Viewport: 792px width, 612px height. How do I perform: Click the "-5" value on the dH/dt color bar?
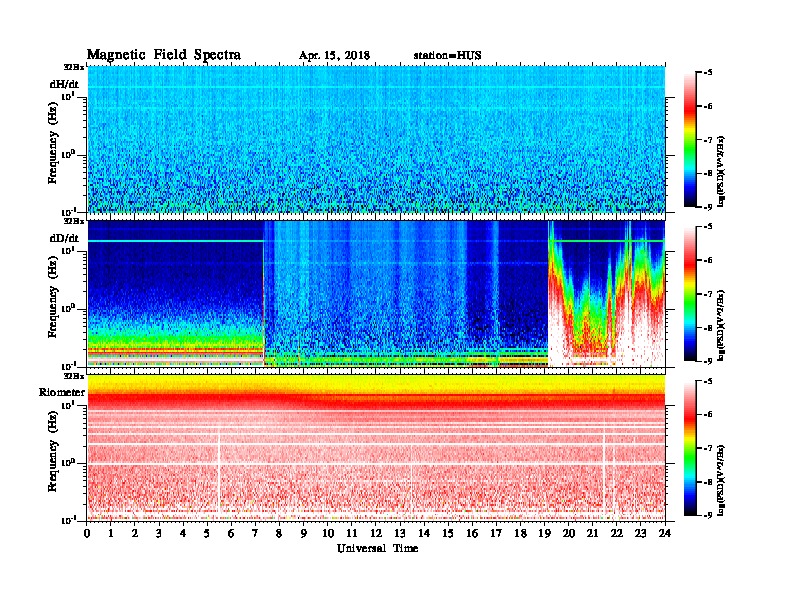point(707,73)
